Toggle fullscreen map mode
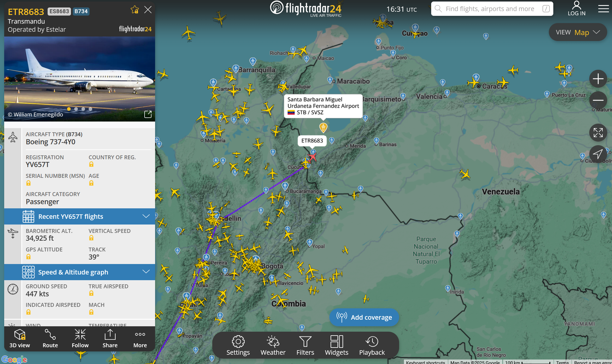The width and height of the screenshot is (612, 364). 598,133
